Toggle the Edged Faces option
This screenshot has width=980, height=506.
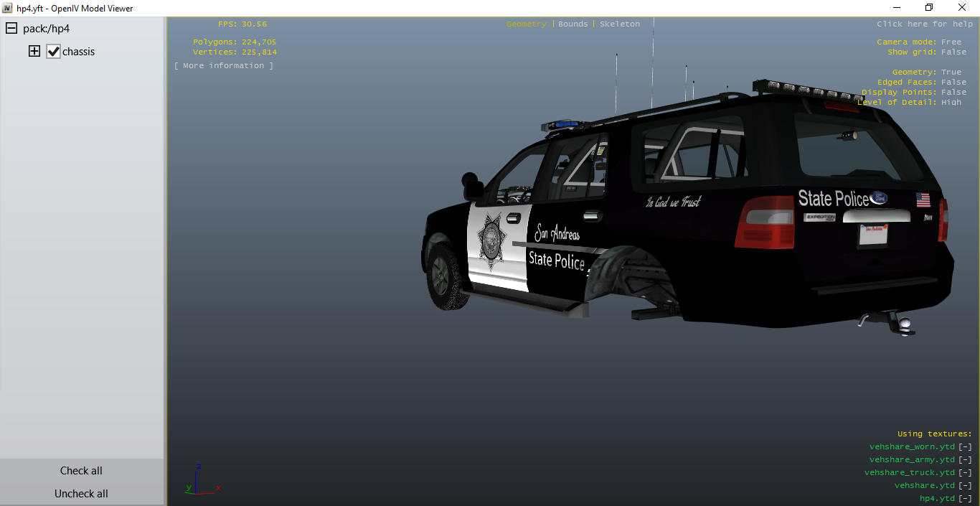953,83
